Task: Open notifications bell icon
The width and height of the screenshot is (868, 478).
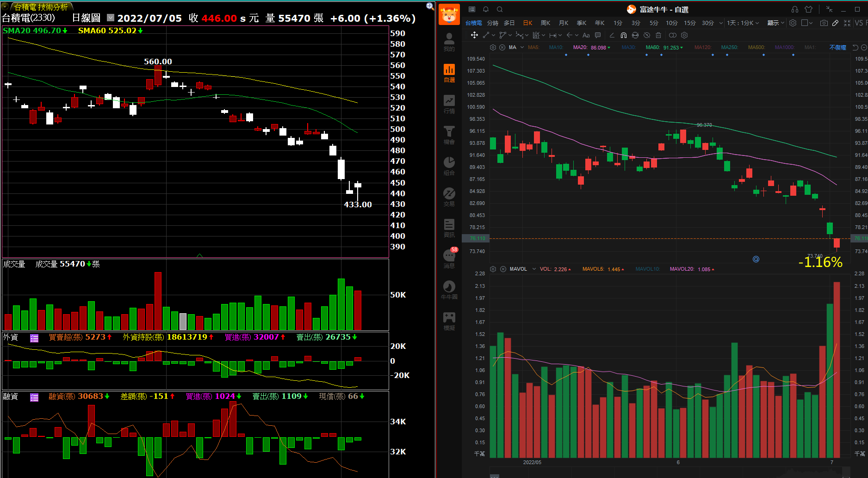Action: point(486,9)
